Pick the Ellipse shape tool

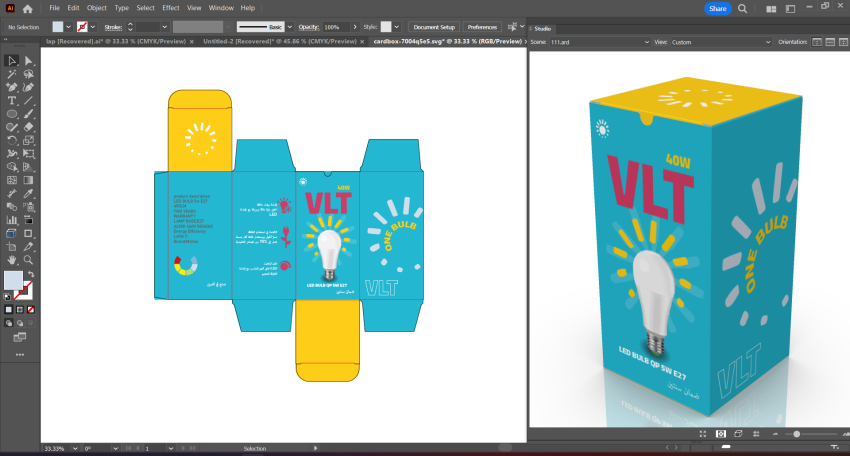point(12,114)
